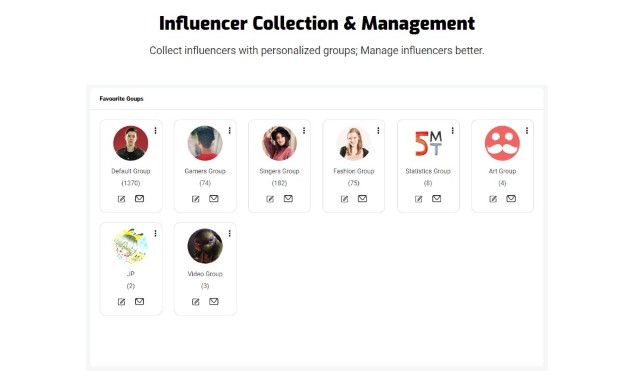The height and width of the screenshot is (378, 640).
Task: Click envelope icon under Statistics Group
Action: click(437, 198)
